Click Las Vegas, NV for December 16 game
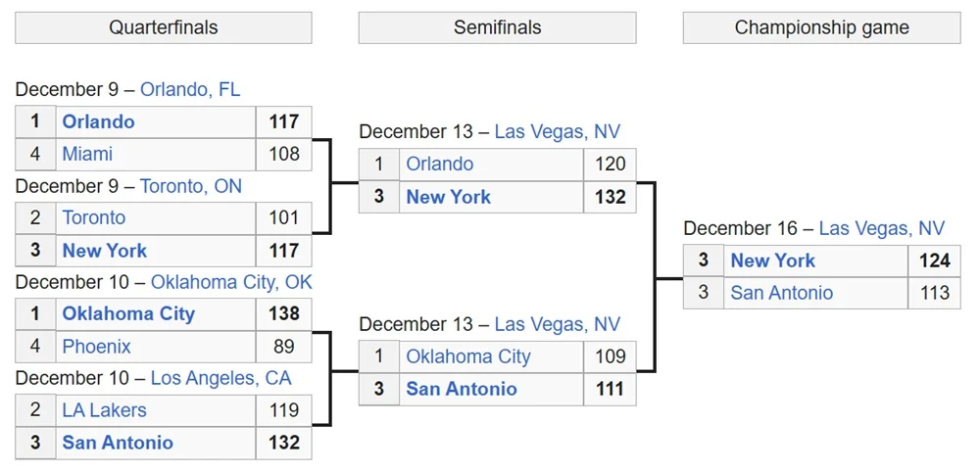This screenshot has height=473, width=980. point(882,228)
